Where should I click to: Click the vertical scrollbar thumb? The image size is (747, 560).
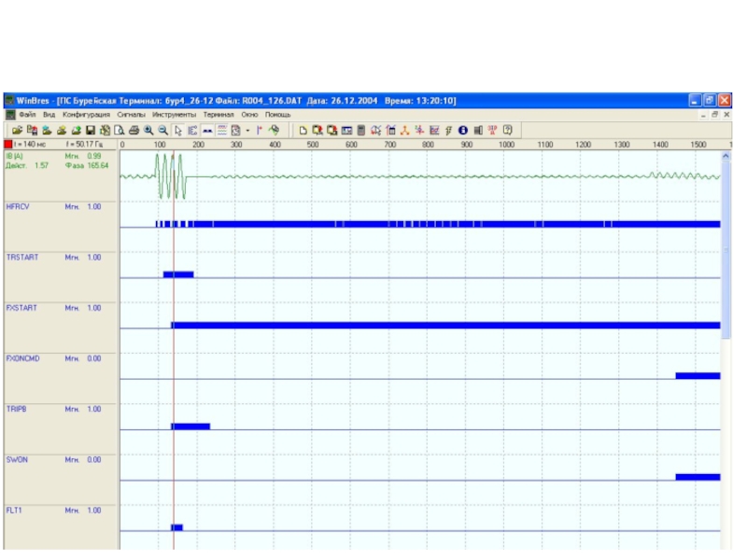click(726, 250)
